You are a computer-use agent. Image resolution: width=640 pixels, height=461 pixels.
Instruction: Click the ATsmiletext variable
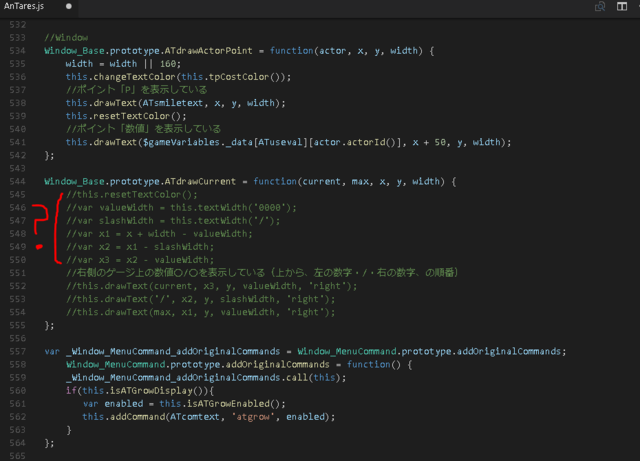coord(172,103)
